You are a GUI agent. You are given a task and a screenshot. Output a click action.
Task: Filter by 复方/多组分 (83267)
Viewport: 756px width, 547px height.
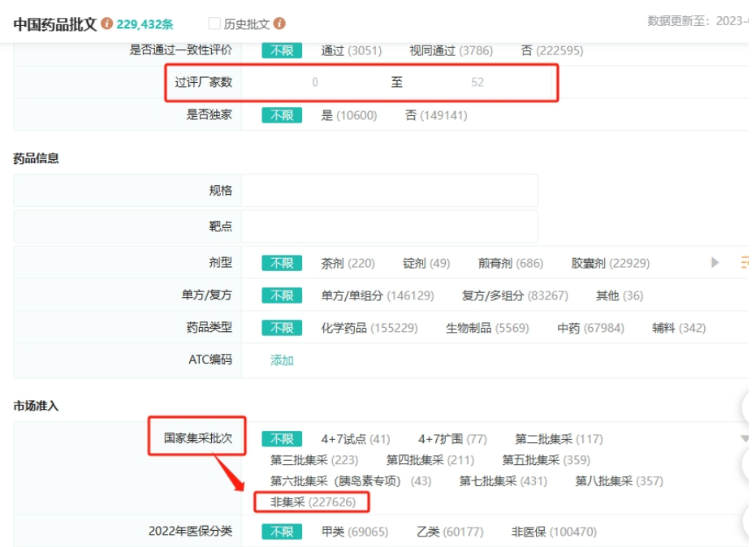[x=515, y=295]
